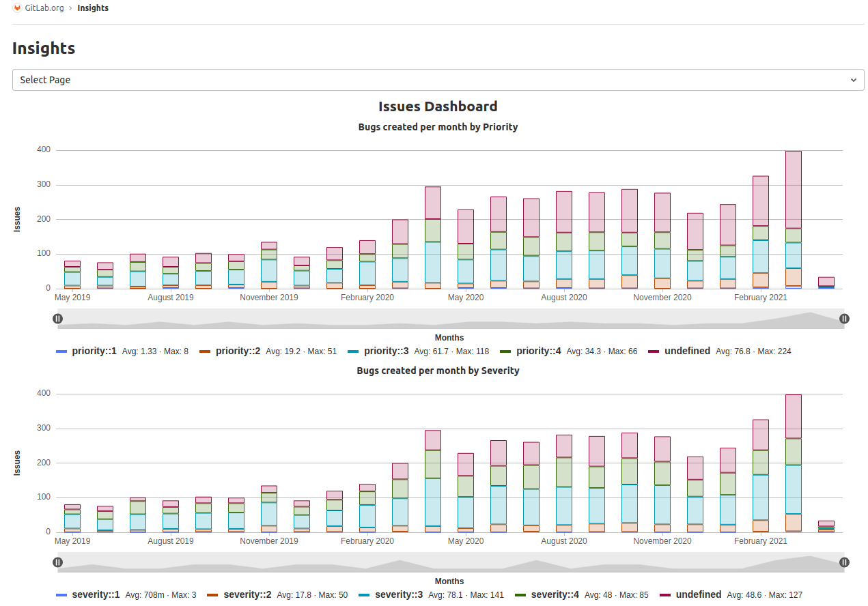868x606 pixels.
Task: Click the chevron arrow on the Select Page selector
Action: [x=853, y=80]
